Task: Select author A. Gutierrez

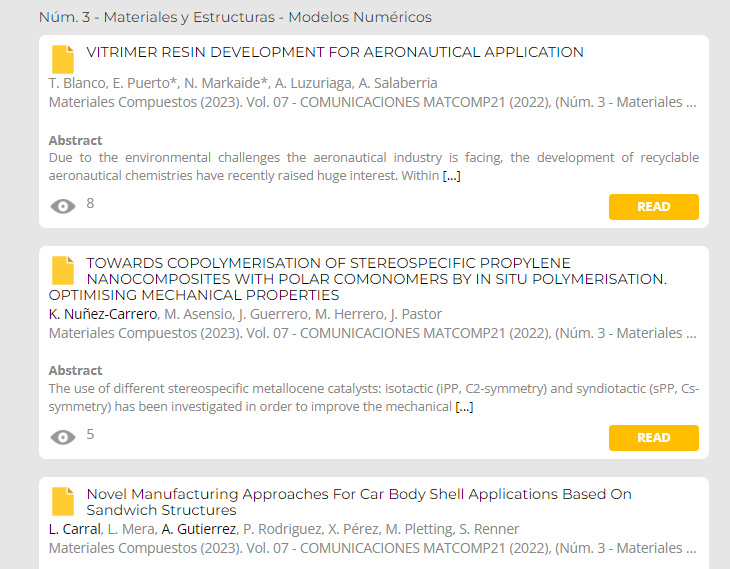Action: (x=199, y=529)
